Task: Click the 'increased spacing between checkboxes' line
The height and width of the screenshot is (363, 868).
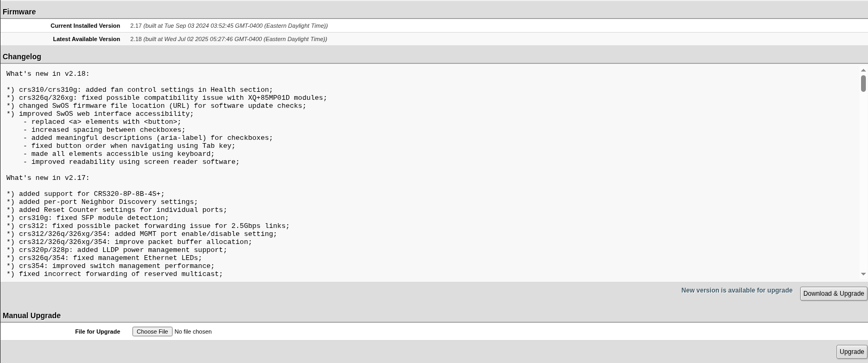Action: click(x=104, y=130)
